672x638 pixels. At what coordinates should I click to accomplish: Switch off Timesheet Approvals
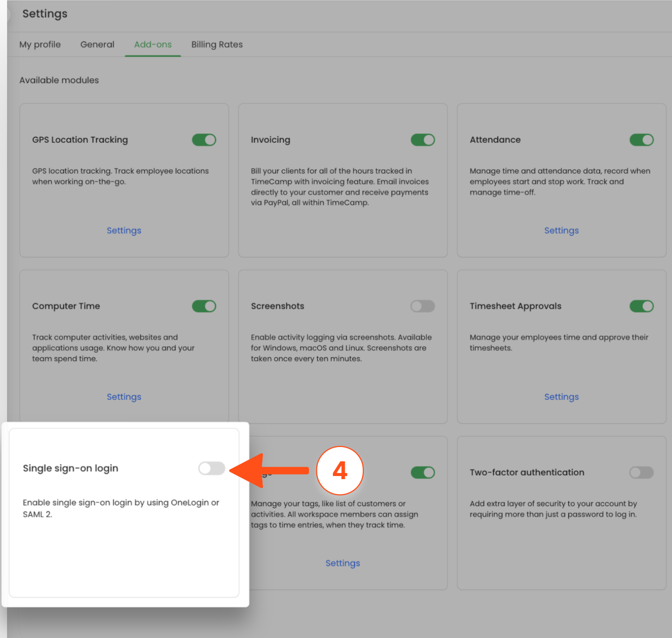coord(641,306)
